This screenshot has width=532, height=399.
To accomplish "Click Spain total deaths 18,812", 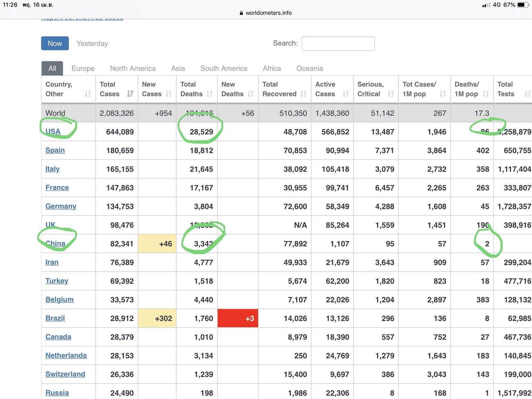I will pyautogui.click(x=201, y=151).
